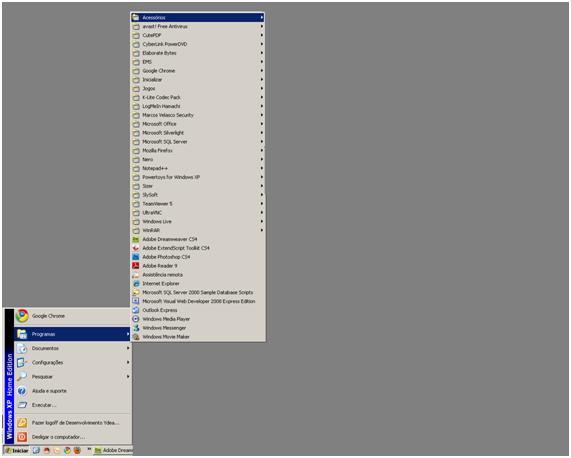This screenshot has width=571, height=458.
Task: Choose Fazer logoff de Desenvolvimento
Action: (x=72, y=423)
